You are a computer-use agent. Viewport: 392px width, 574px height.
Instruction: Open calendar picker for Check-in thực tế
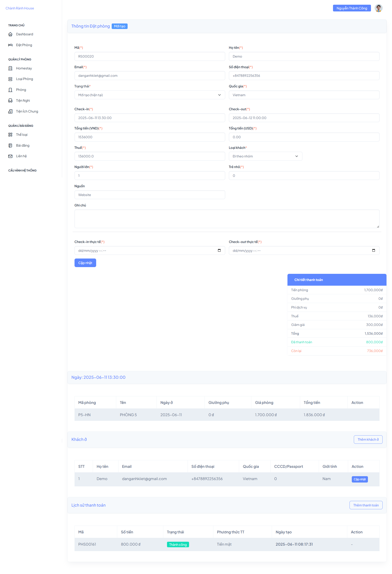tap(219, 251)
